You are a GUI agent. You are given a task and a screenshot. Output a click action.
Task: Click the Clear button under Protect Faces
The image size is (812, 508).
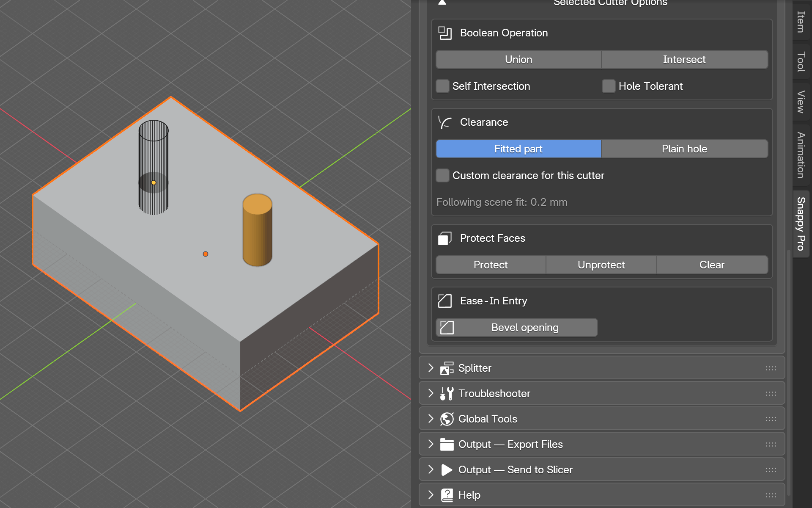click(x=712, y=265)
